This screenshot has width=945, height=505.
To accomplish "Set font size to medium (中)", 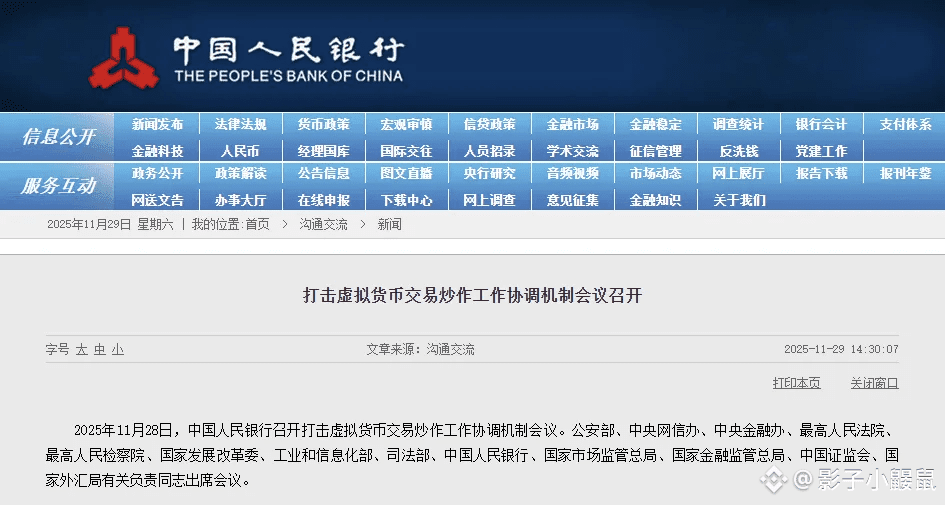I will (x=100, y=350).
